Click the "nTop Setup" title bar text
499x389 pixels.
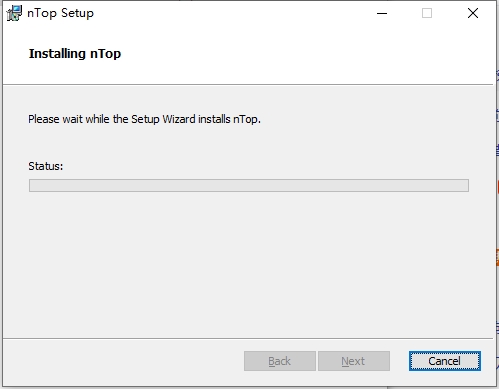point(60,13)
